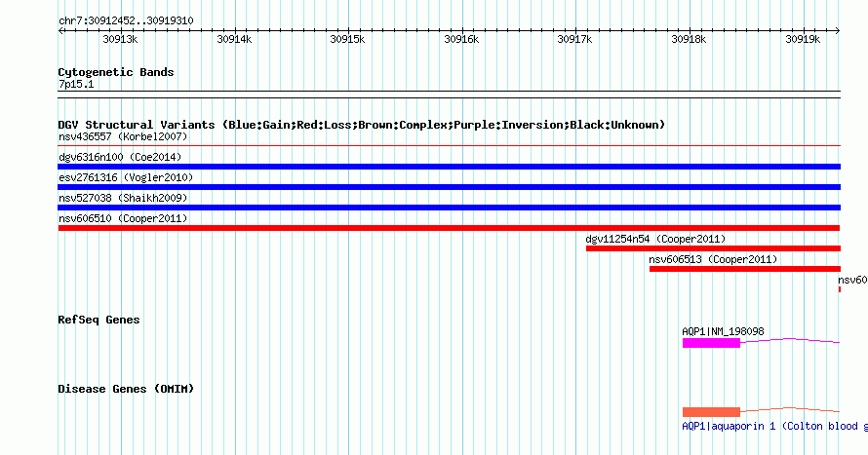Select the blue dgv6316n100 gain bar
Viewport: 868px width, 455px height.
(449, 167)
